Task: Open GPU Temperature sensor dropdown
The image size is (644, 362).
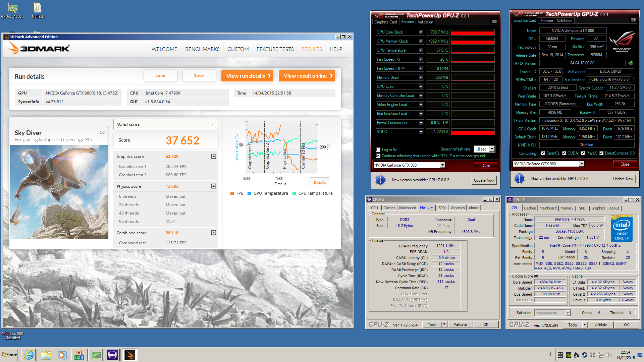Action: click(x=421, y=50)
